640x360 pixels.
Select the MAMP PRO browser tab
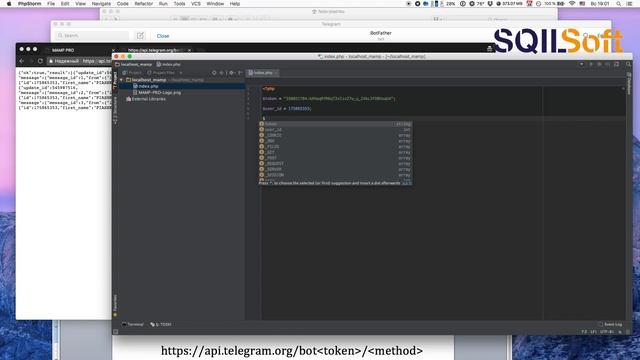coord(63,50)
